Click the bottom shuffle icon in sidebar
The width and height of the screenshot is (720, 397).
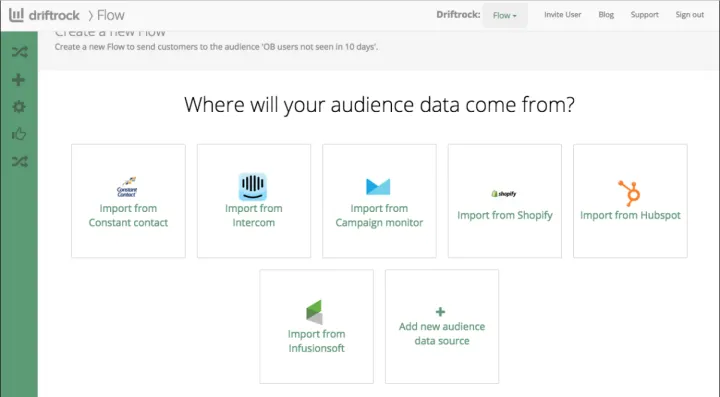click(20, 162)
